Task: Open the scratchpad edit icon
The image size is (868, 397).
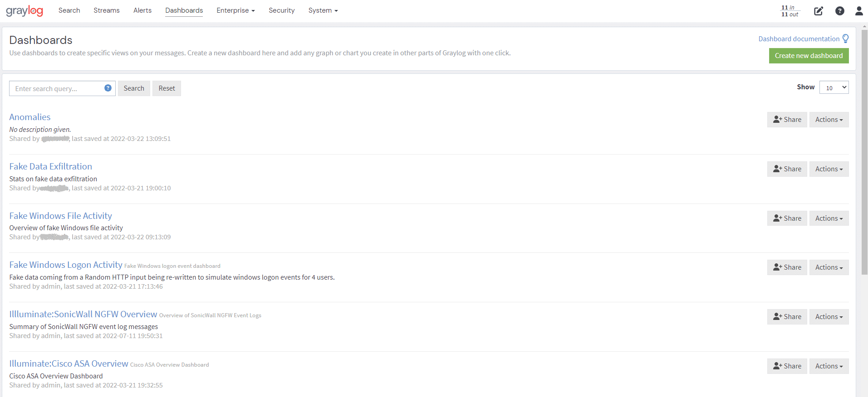Action: click(x=818, y=11)
